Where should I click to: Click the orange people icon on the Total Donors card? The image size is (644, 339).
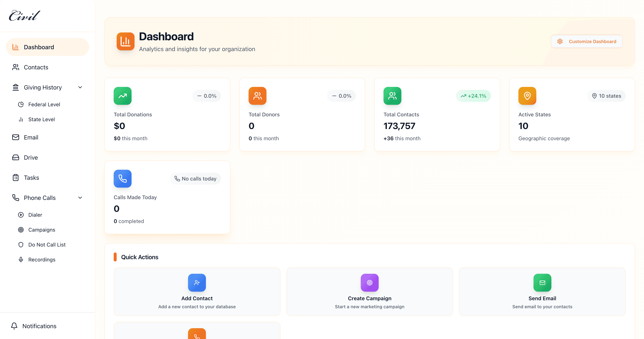point(257,96)
